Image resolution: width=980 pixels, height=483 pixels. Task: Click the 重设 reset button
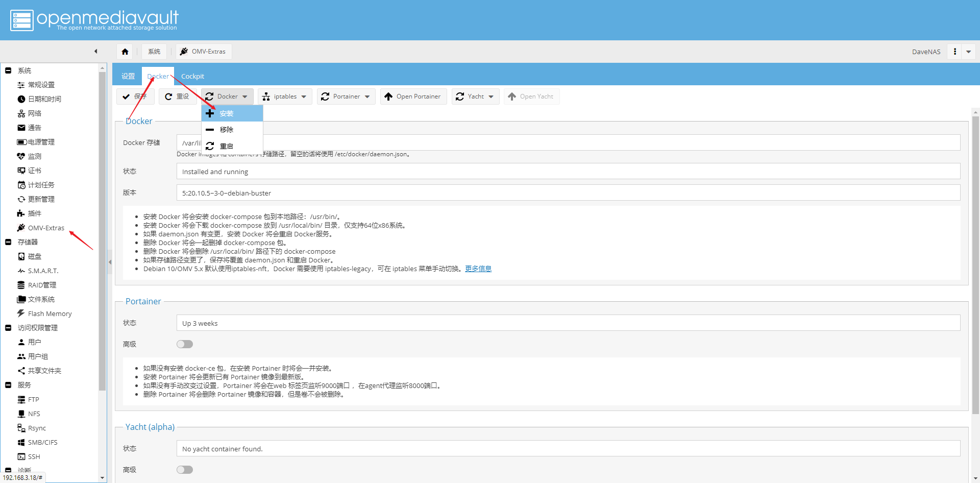pos(177,96)
